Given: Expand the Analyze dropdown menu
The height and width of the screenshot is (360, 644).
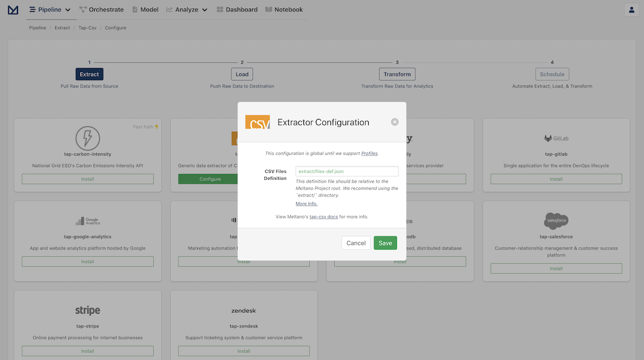Looking at the screenshot, I should [x=187, y=10].
